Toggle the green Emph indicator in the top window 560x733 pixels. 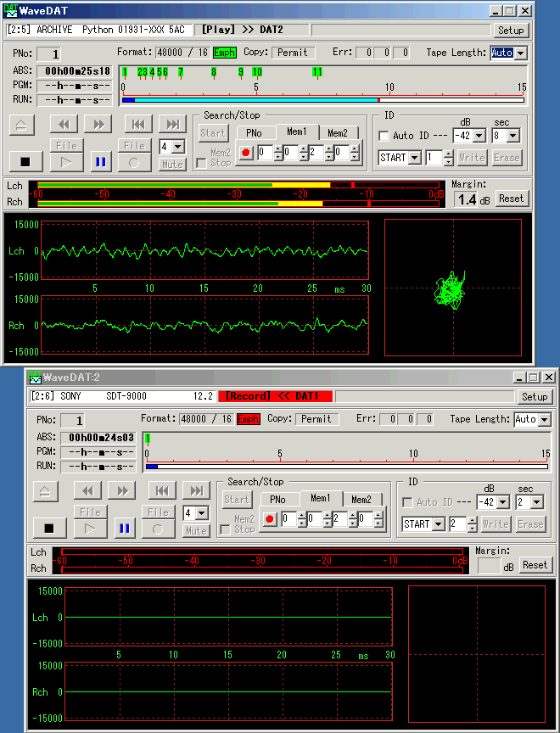pyautogui.click(x=225, y=53)
